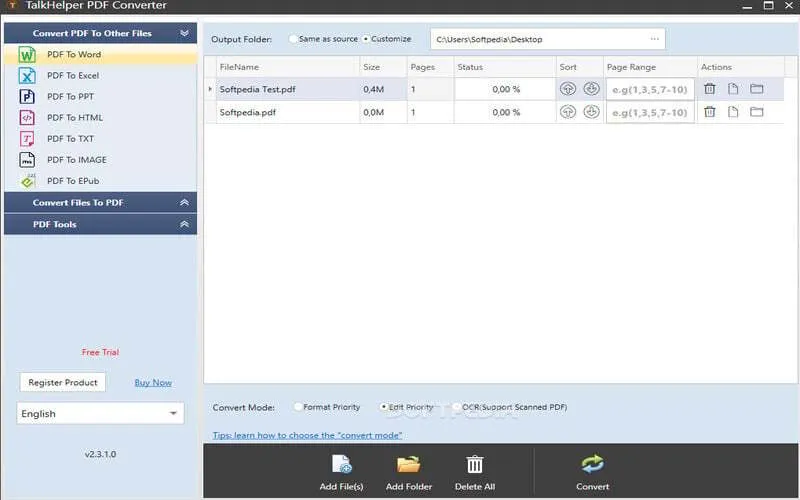Expand PDF Tools section
800x500 pixels.
[x=184, y=224]
